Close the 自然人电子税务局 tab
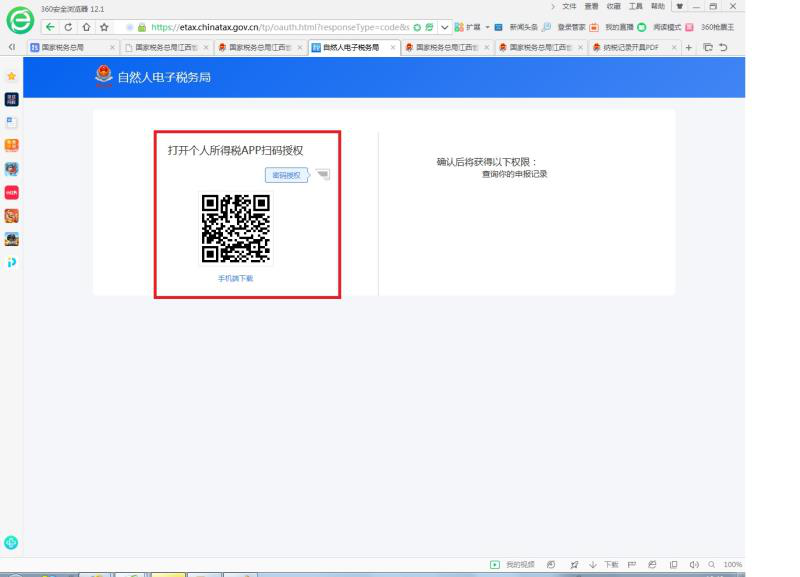Viewport: 800px width, 577px height. click(x=392, y=47)
